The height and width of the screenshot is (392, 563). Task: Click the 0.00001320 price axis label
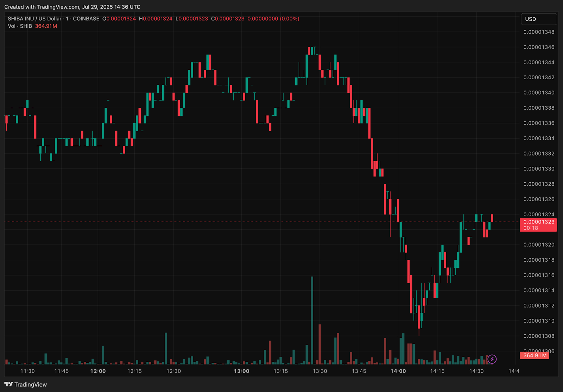coord(539,245)
